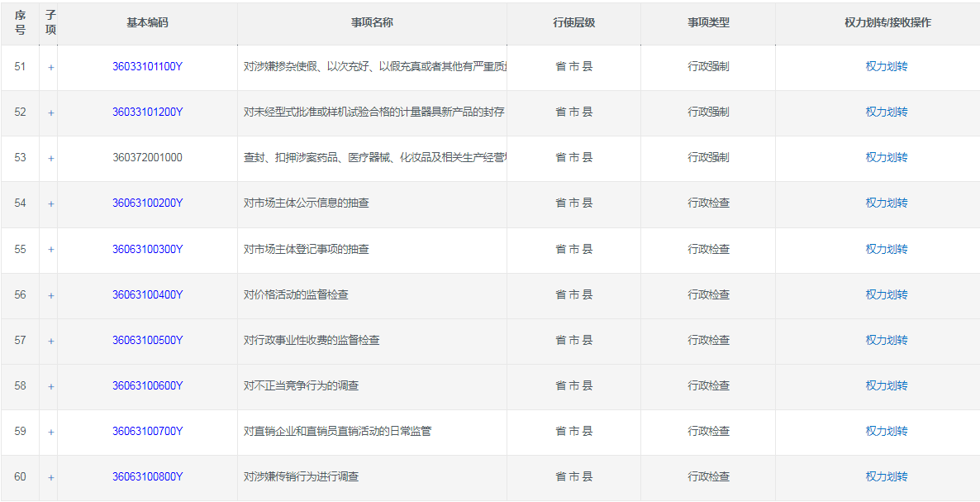Image resolution: width=980 pixels, height=502 pixels.
Task: Select code 360372001000 in row 53
Action: [147, 158]
